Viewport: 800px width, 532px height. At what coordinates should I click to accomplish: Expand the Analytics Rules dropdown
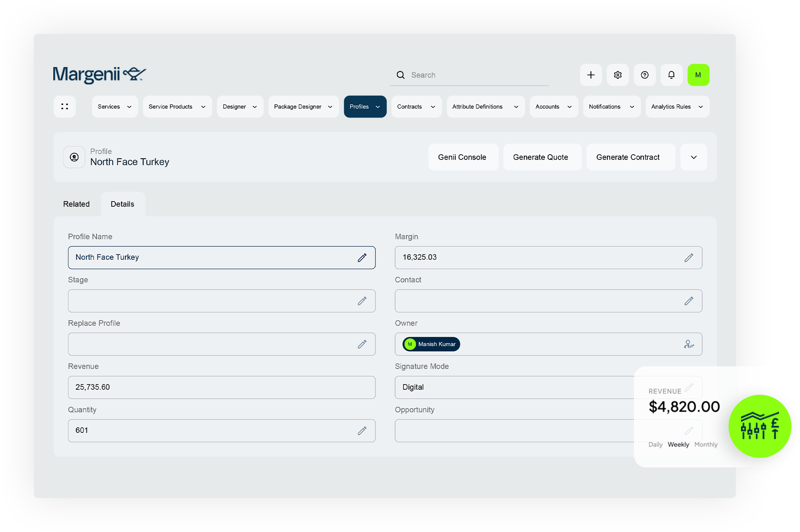pos(677,107)
